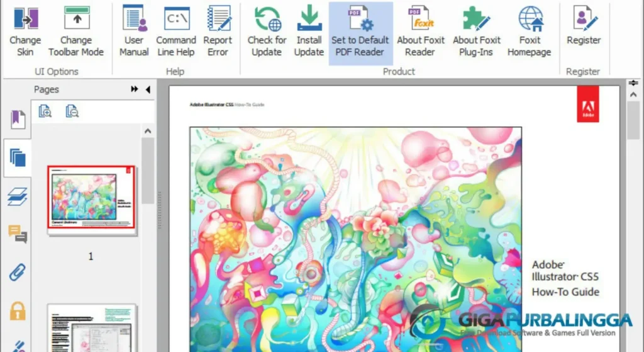Click the document split view handle

pos(633,82)
